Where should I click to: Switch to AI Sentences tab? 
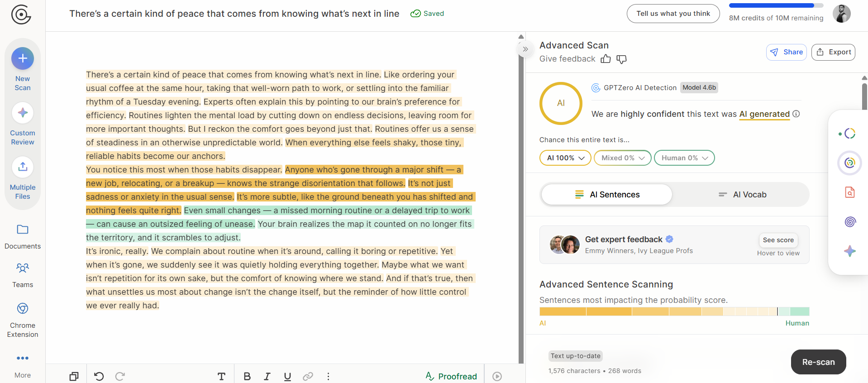click(x=606, y=195)
